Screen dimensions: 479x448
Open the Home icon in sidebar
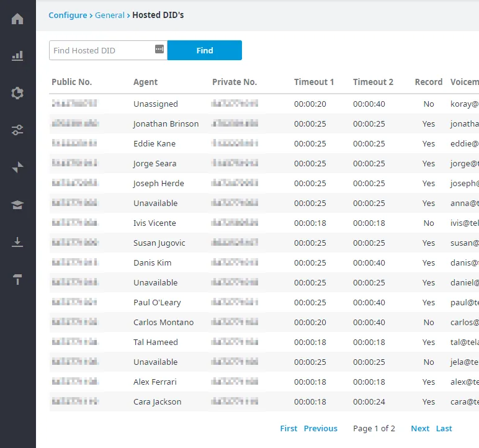coord(17,19)
